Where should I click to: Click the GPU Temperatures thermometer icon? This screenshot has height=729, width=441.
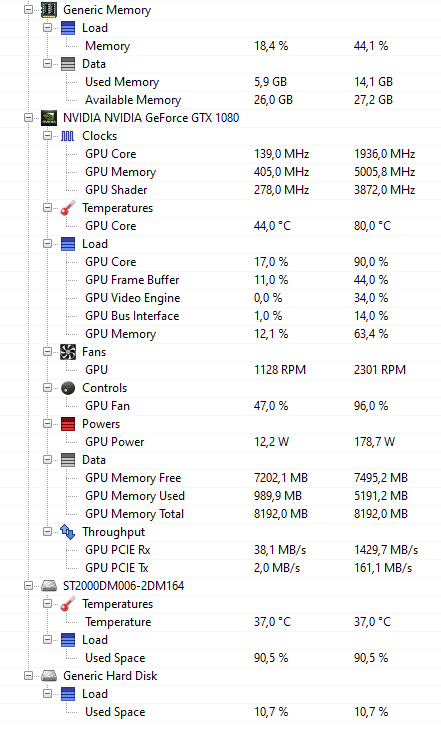(x=68, y=208)
